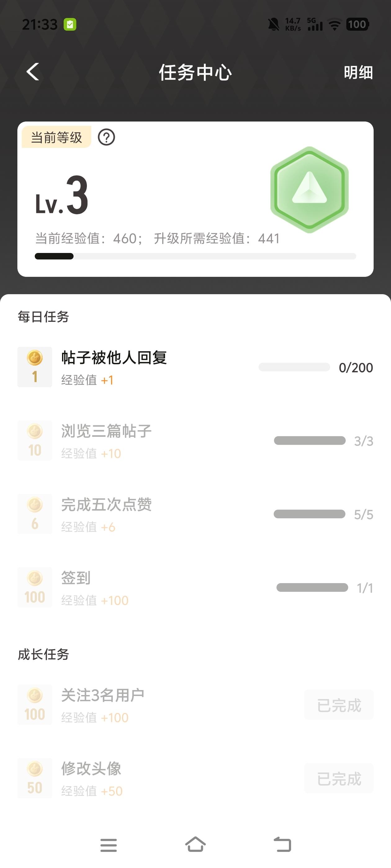The height and width of the screenshot is (868, 391).
Task: Tap the 0/200 task progress bar
Action: (294, 367)
